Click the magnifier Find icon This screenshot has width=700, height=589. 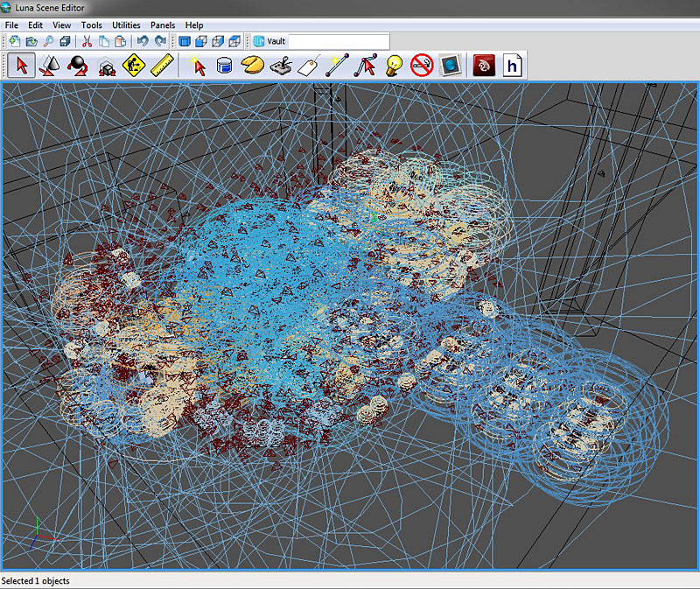pos(48,41)
